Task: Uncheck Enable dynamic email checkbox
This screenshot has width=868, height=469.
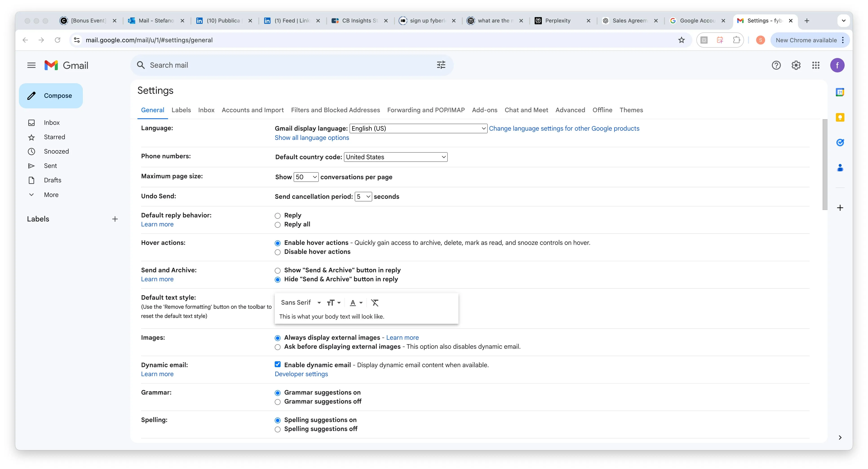Action: point(277,364)
